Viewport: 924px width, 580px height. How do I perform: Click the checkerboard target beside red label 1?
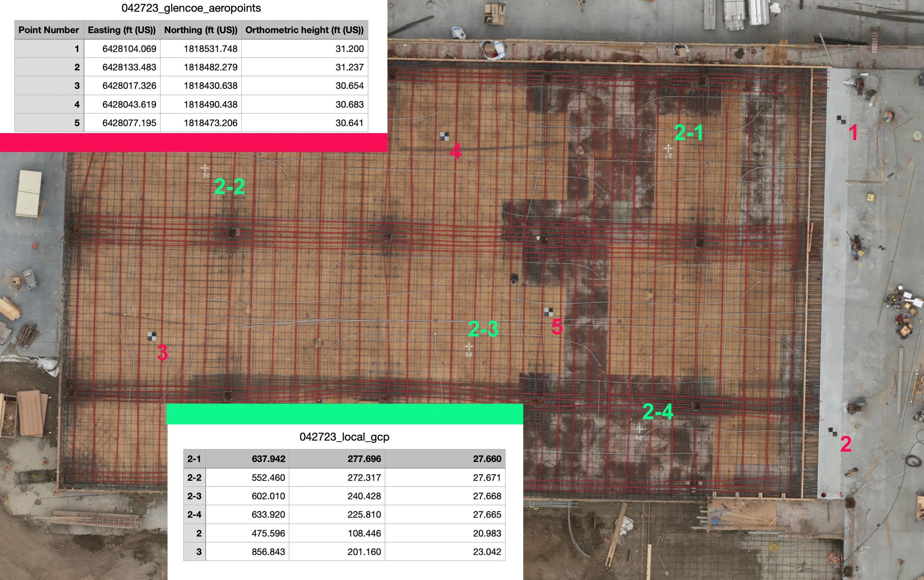(841, 120)
